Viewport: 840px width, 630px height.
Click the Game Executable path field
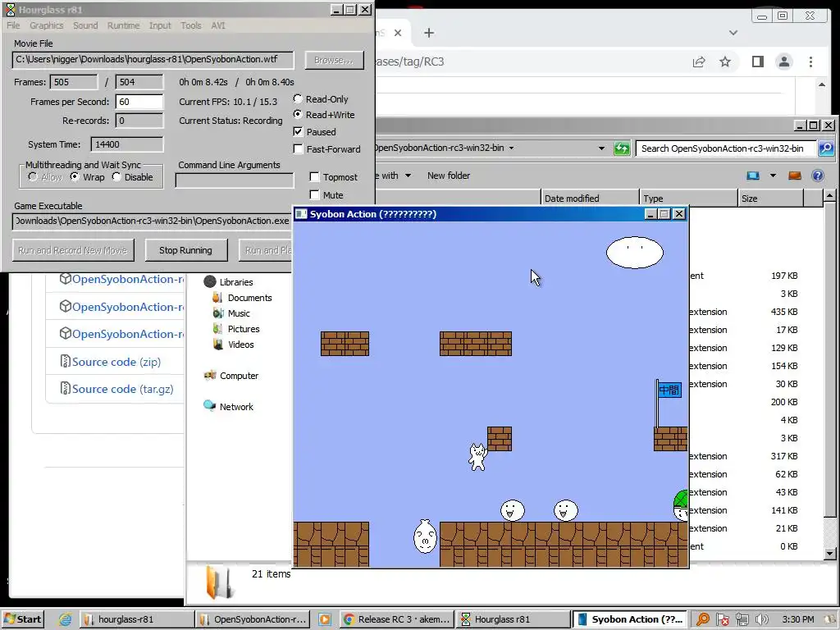click(152, 221)
